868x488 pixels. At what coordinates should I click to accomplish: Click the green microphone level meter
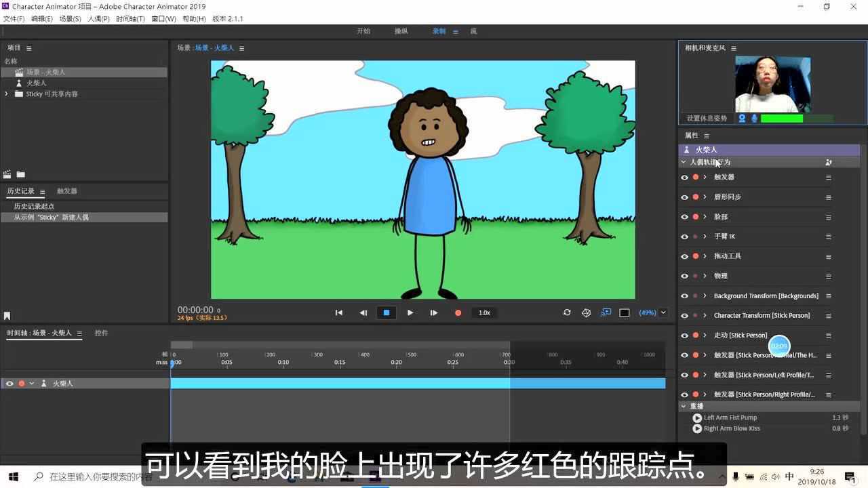point(783,118)
